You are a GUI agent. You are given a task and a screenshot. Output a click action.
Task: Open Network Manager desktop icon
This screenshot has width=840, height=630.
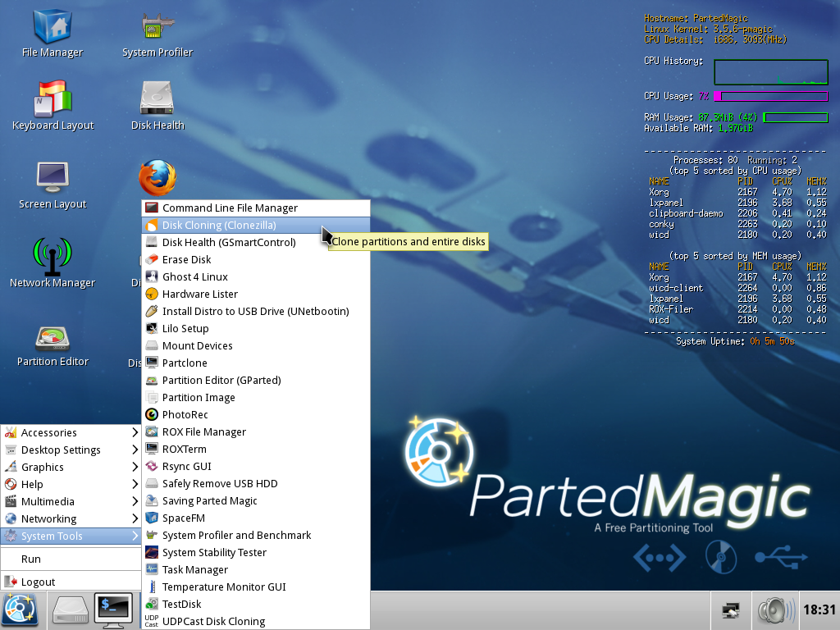(x=52, y=263)
